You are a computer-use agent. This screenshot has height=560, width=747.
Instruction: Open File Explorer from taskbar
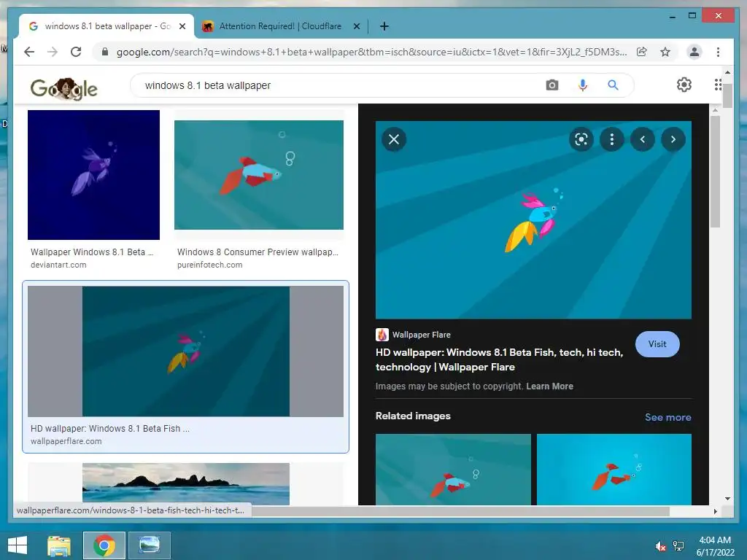pos(59,545)
